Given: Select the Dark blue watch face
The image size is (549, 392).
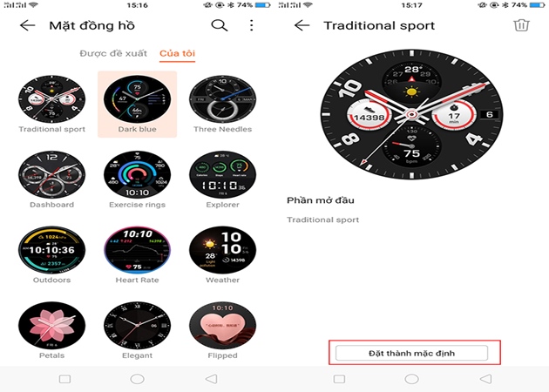Looking at the screenshot, I should (x=138, y=104).
